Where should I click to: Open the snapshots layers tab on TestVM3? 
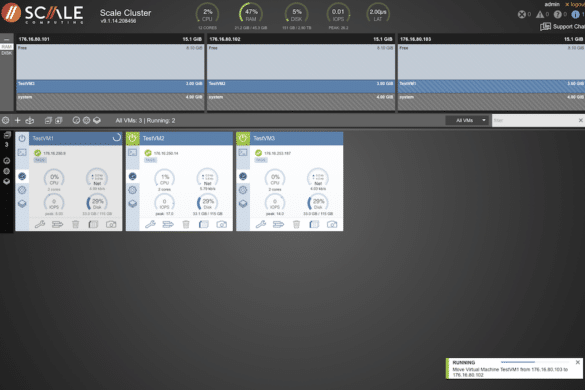pyautogui.click(x=243, y=204)
